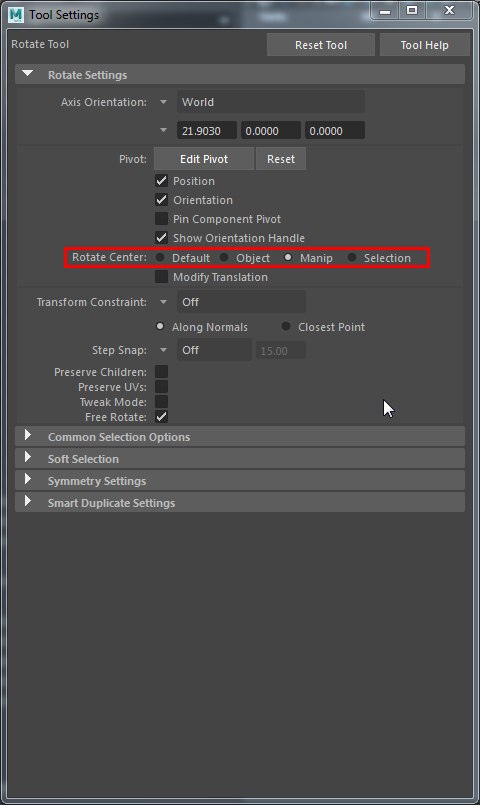Select Default rotate center radio
The height and width of the screenshot is (805, 480).
[160, 257]
